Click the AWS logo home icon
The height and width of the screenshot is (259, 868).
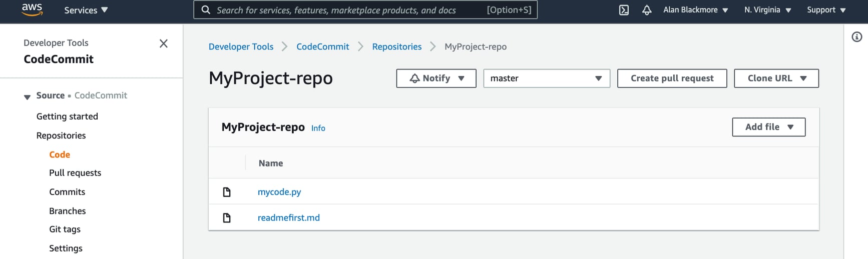(x=32, y=9)
